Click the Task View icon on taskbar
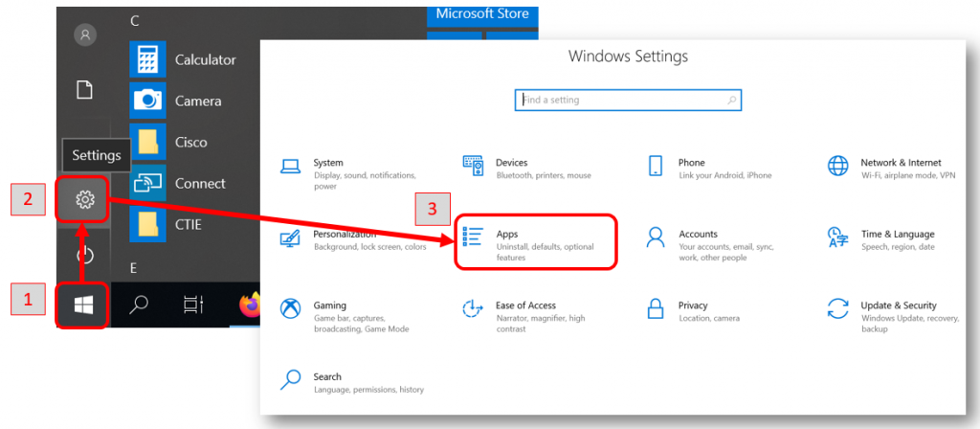Viewport: 980px width, 429px height. (193, 305)
